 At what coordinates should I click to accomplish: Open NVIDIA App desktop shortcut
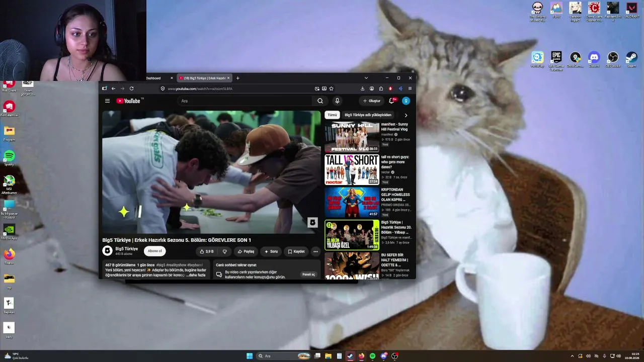pos(9,232)
